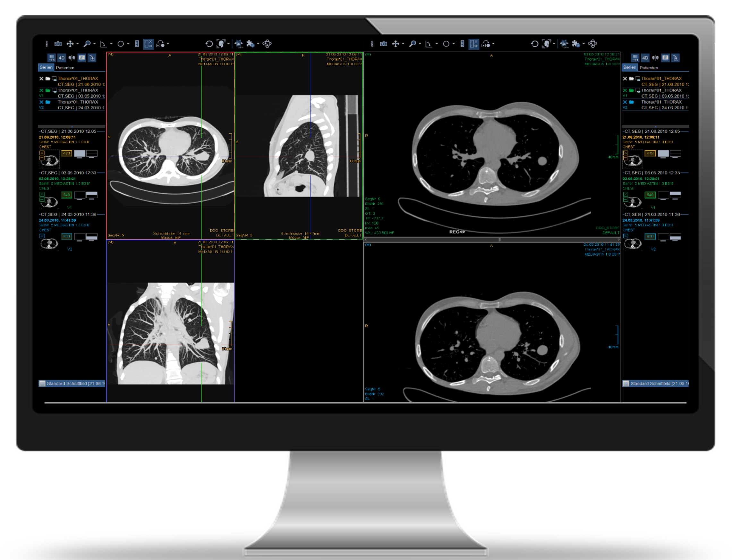Open the head orientation dropdown arrow in left toolbar
The height and width of the screenshot is (560, 732).
(x=228, y=44)
